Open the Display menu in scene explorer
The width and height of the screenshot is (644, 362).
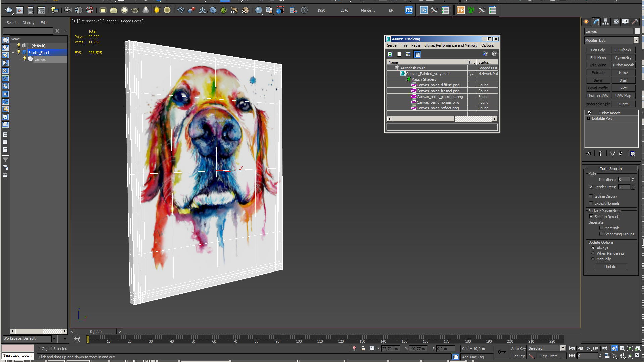point(29,23)
